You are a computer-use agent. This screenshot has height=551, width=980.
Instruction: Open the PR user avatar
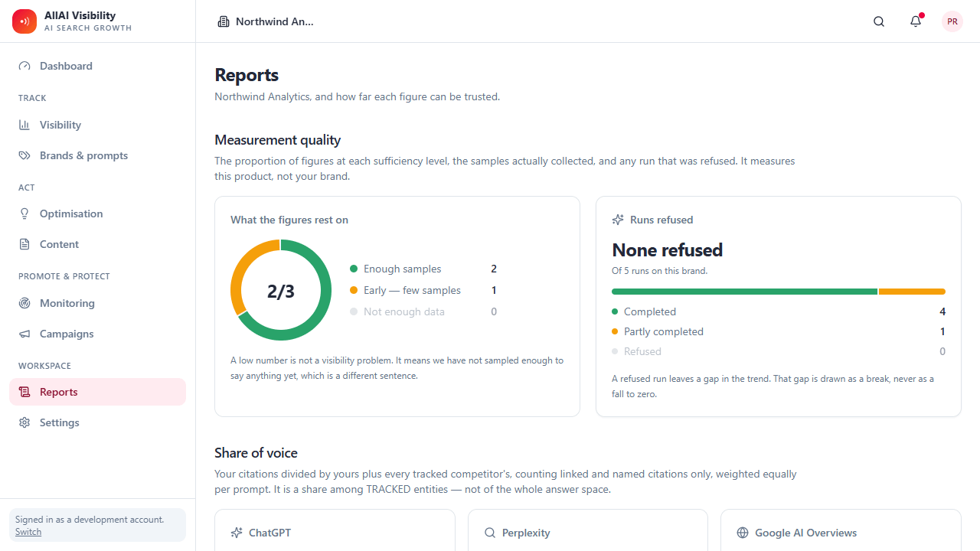click(x=952, y=21)
